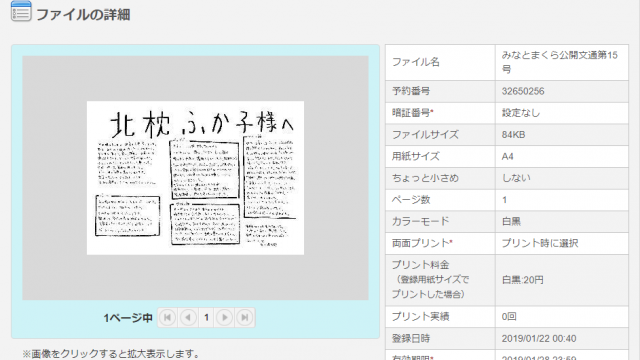This screenshot has height=360, width=640.
Task: Click the file details list icon
Action: pos(21,11)
